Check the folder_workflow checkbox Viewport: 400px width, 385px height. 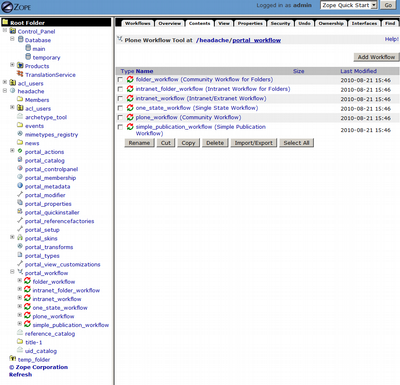pos(120,80)
